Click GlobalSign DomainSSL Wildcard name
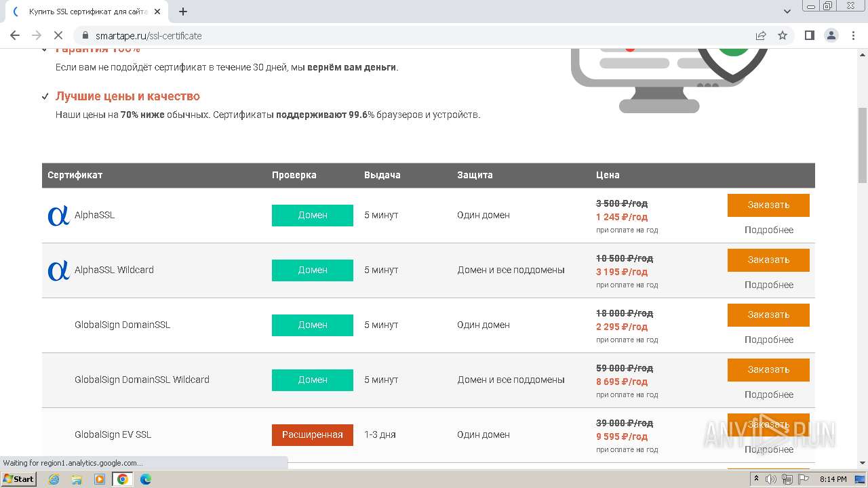 click(142, 380)
